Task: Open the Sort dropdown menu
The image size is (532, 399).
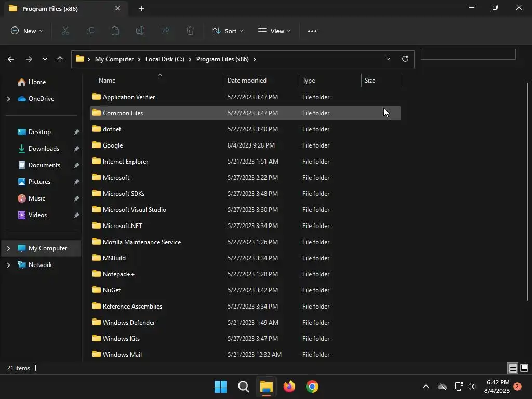Action: coord(228,31)
